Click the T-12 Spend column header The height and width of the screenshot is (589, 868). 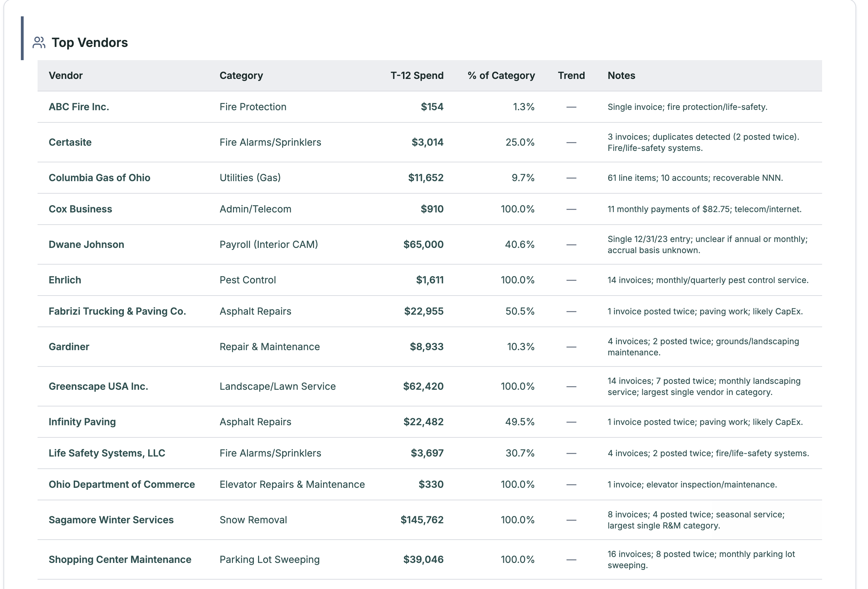click(x=417, y=75)
